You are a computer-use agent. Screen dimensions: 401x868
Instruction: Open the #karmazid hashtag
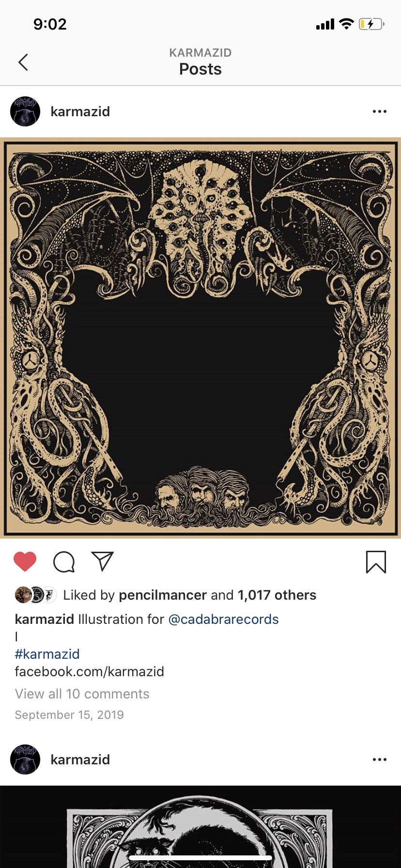47,654
